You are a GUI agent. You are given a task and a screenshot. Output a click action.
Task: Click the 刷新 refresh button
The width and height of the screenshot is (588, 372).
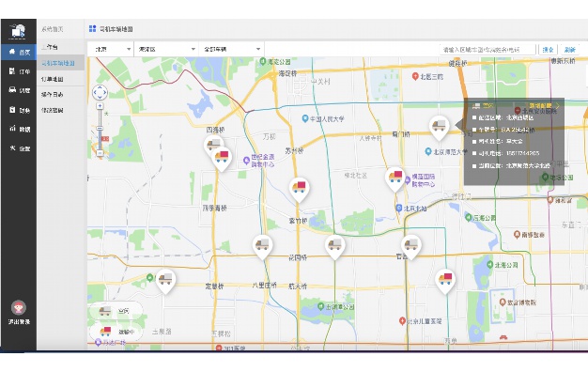click(569, 50)
